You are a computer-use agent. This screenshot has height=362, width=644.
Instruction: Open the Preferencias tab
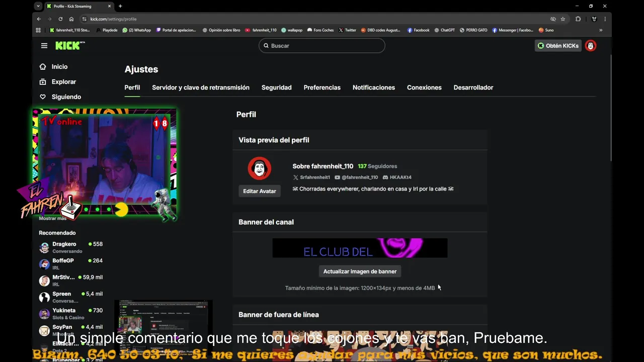pyautogui.click(x=322, y=87)
